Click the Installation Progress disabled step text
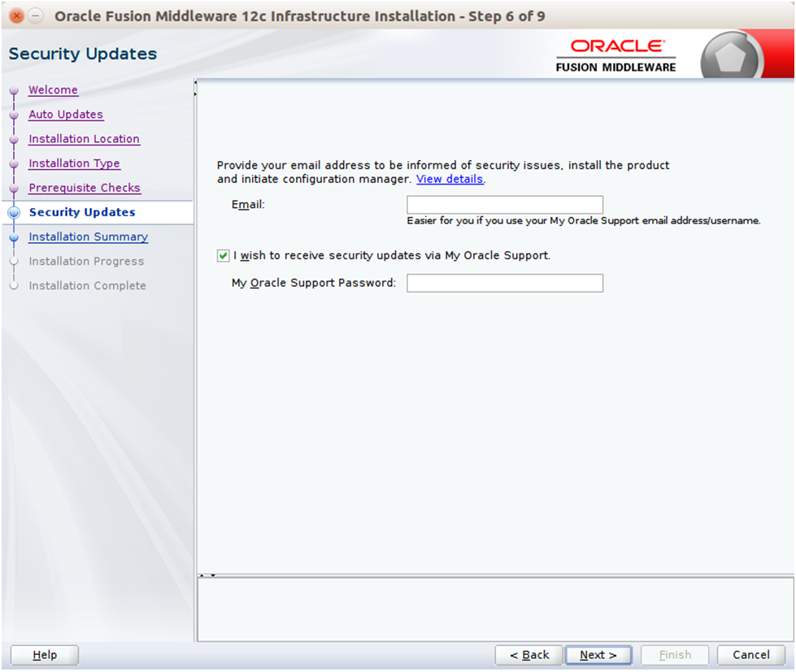Screen dimensions: 796x672 [86, 261]
